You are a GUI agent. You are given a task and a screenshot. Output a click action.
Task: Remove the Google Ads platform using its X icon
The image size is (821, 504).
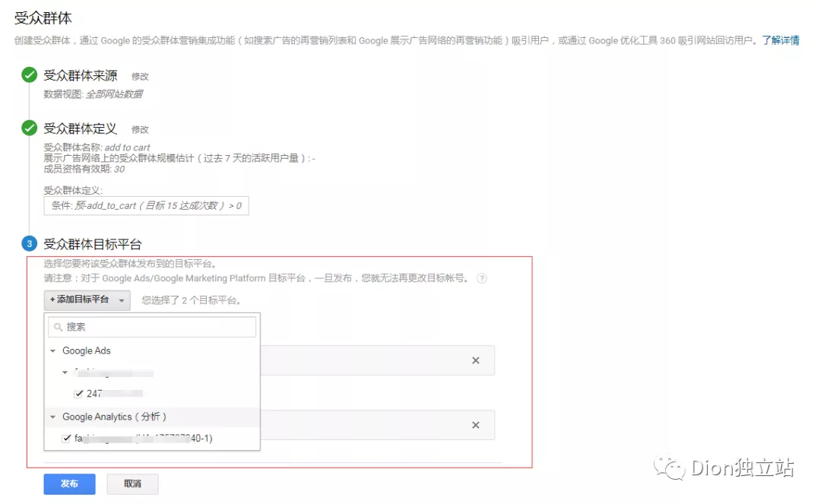pos(477,360)
